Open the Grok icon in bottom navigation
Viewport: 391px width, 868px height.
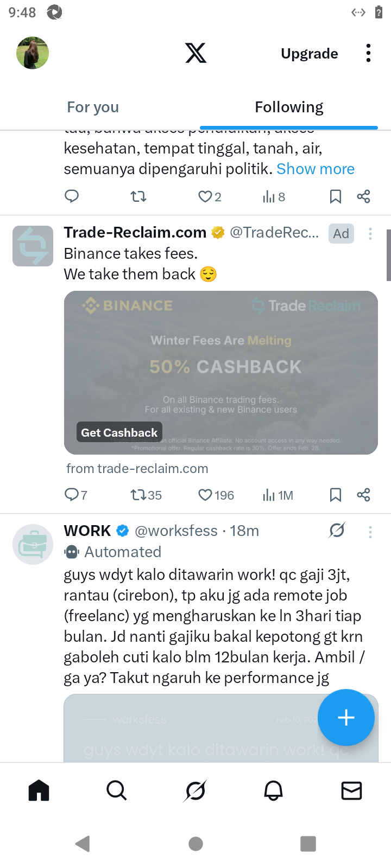(195, 791)
